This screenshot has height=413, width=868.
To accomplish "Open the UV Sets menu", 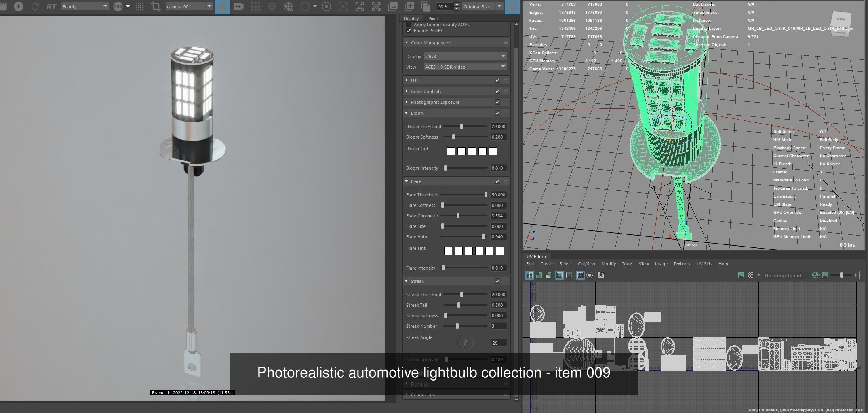I will click(704, 264).
